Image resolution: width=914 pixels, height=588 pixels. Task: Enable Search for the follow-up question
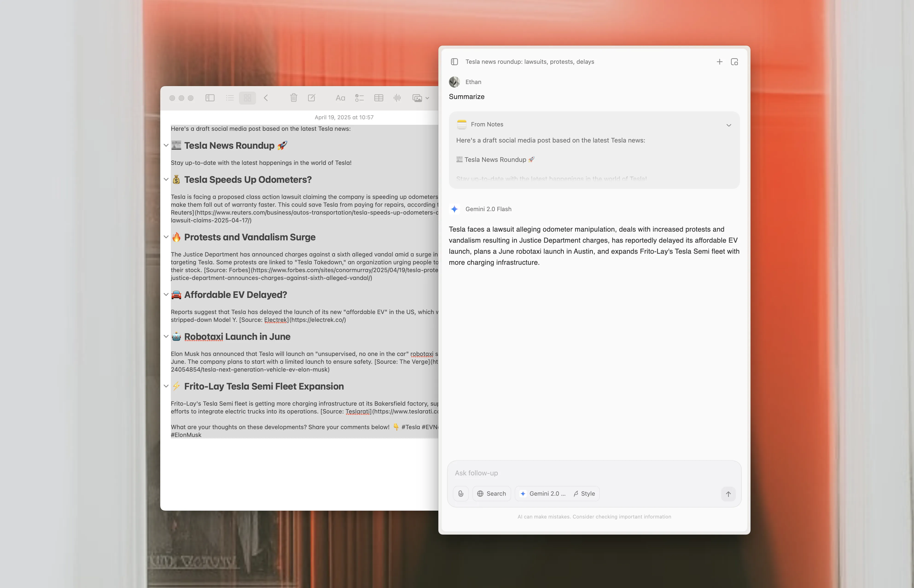click(491, 493)
